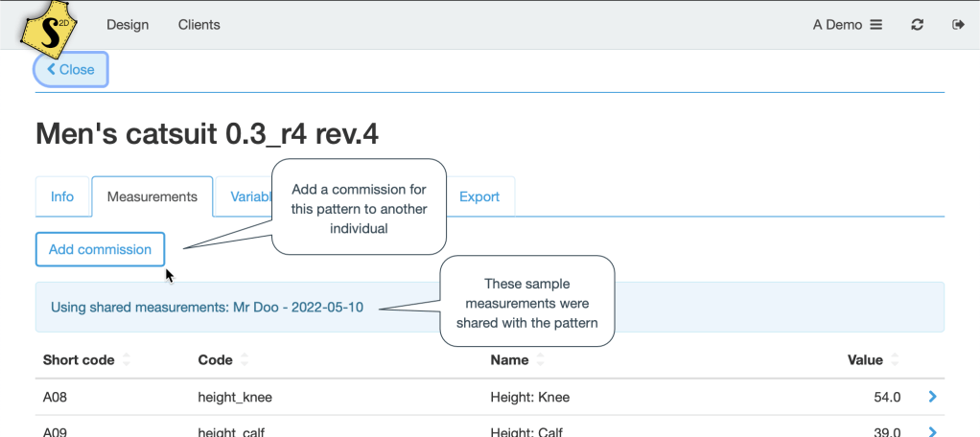Go to Clients in the top navigation
Viewport: 980px width, 437px height.
pos(198,25)
